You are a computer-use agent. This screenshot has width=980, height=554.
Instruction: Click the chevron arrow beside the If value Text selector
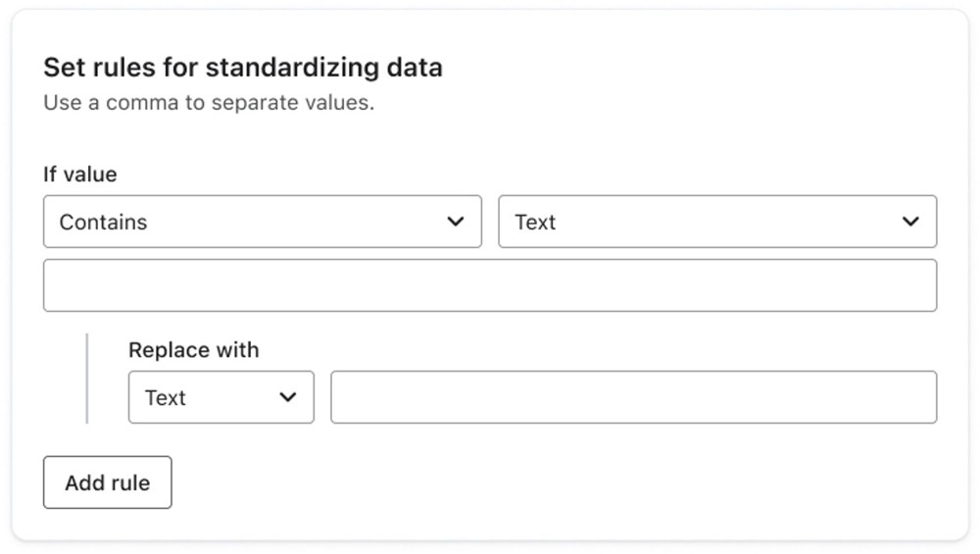tap(910, 222)
